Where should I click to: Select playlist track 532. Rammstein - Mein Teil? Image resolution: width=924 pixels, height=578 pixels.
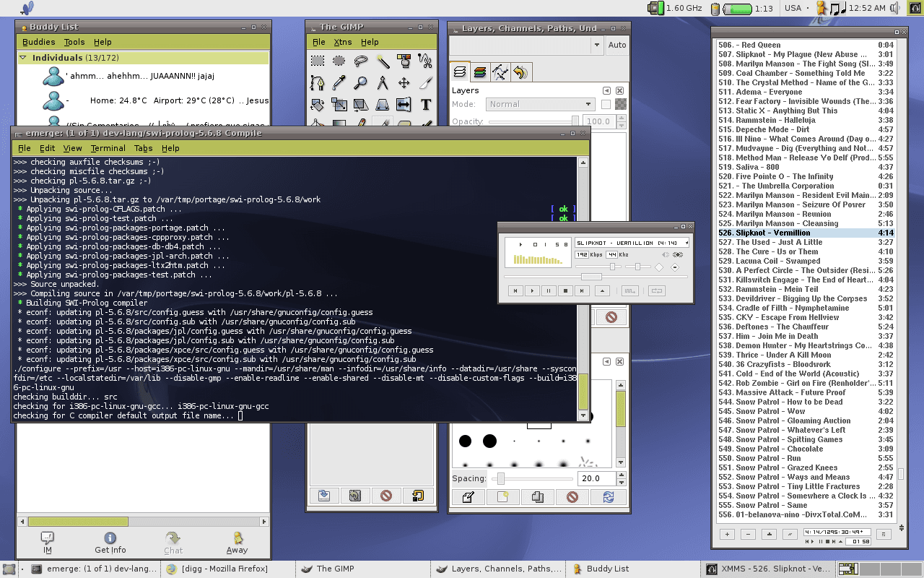click(805, 289)
